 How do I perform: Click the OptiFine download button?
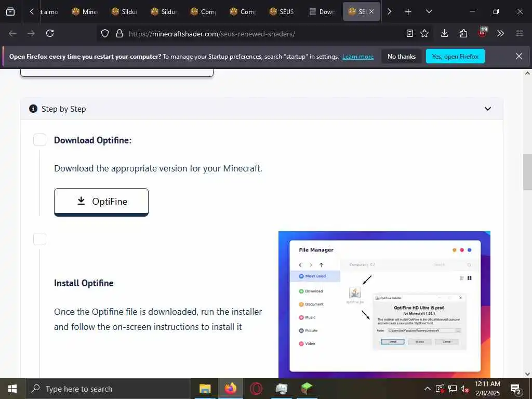click(x=101, y=202)
